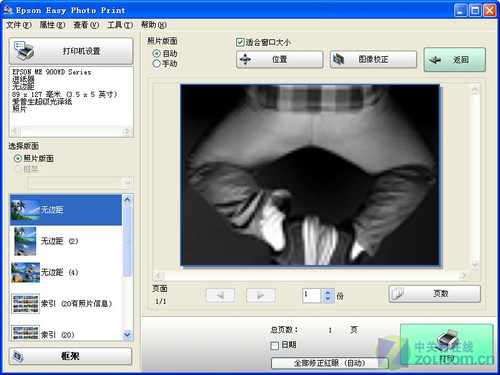
Task: Go to the next page arrow
Action: point(261,295)
